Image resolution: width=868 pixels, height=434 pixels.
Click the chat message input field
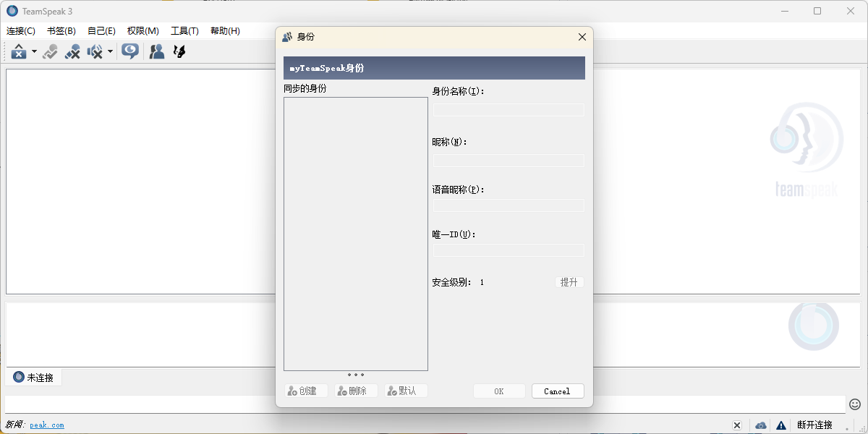pos(425,404)
